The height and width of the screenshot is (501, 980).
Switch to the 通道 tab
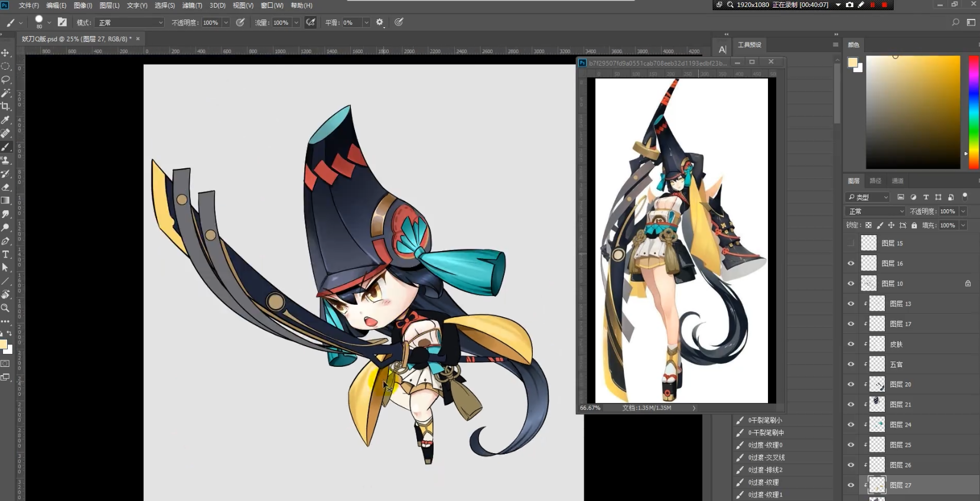[897, 181]
